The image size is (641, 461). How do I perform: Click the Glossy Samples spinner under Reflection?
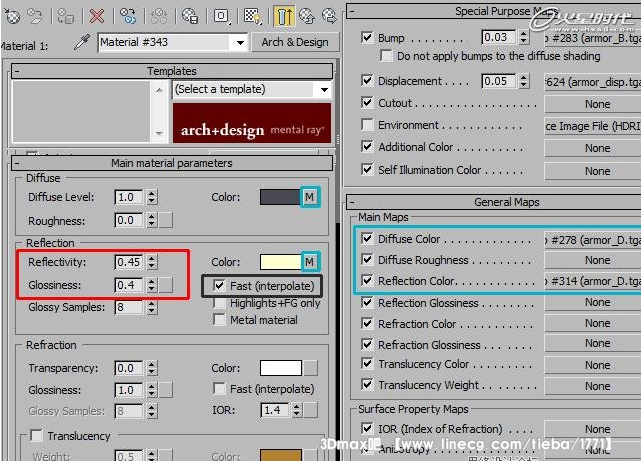(152, 307)
